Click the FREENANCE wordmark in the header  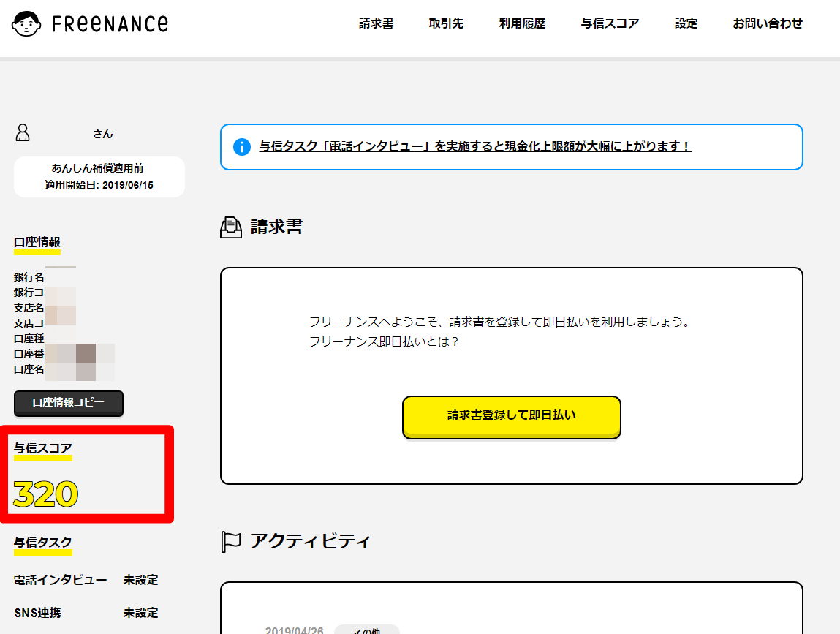click(110, 23)
